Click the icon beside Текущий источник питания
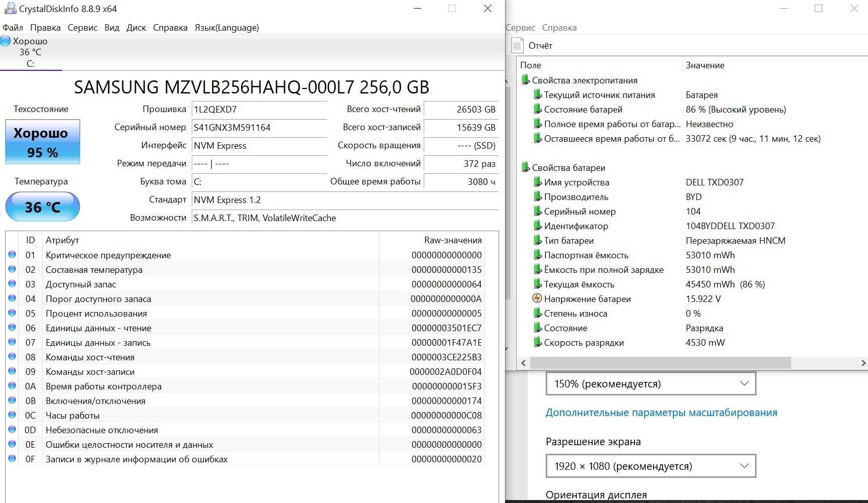This screenshot has width=868, height=503. [x=537, y=94]
